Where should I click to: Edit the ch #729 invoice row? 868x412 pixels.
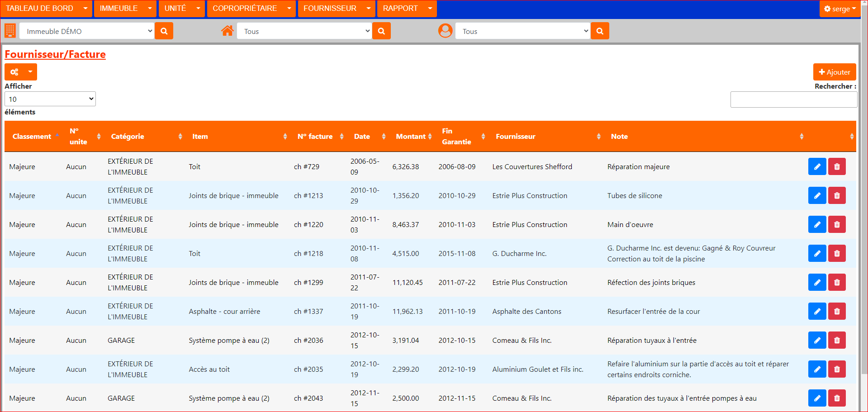click(816, 167)
